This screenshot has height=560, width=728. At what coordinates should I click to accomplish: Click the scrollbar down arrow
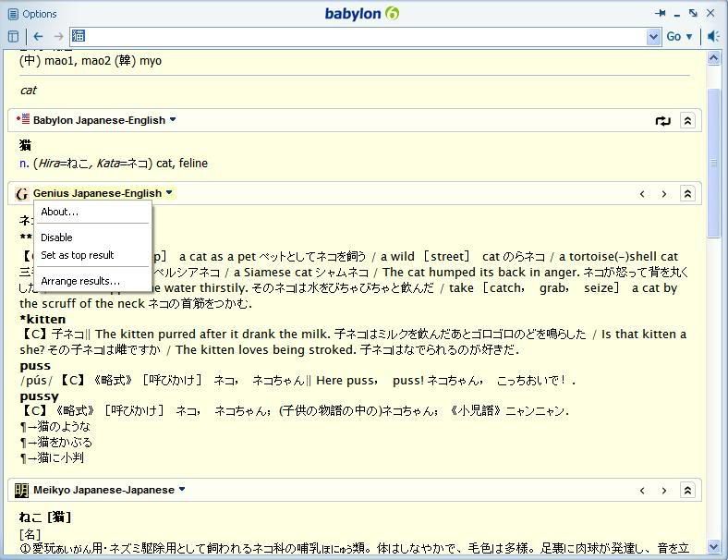(x=713, y=546)
